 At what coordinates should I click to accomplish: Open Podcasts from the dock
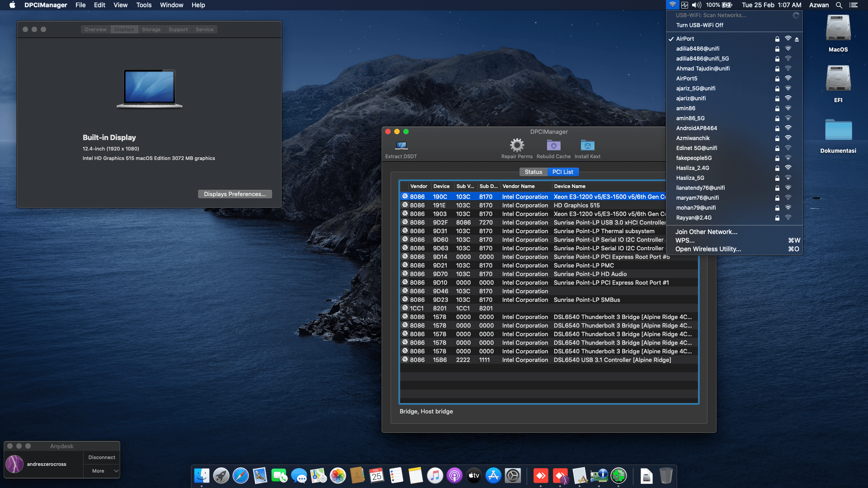pyautogui.click(x=454, y=476)
